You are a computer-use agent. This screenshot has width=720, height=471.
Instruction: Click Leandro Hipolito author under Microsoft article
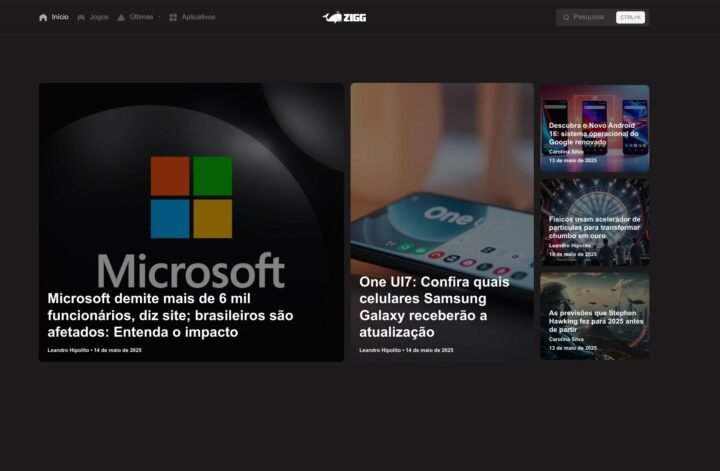tap(68, 350)
